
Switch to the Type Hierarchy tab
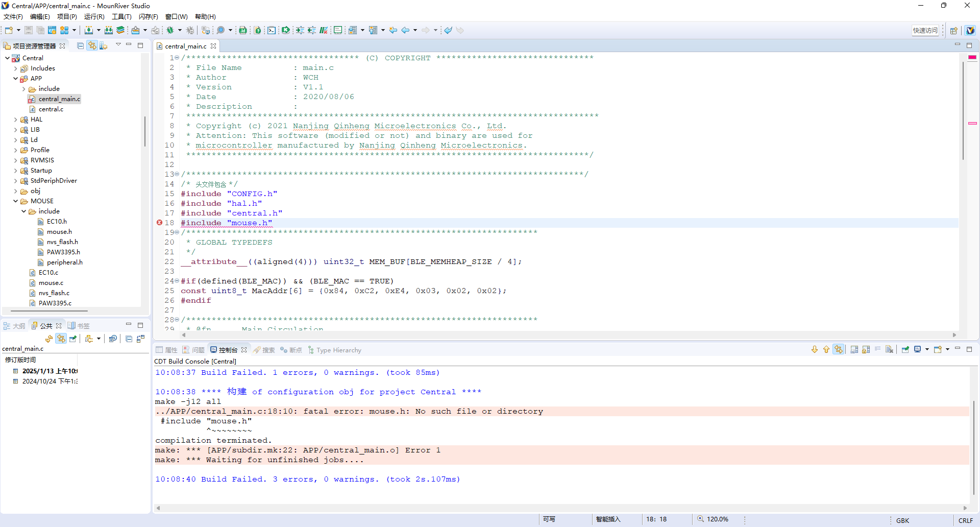coord(334,350)
